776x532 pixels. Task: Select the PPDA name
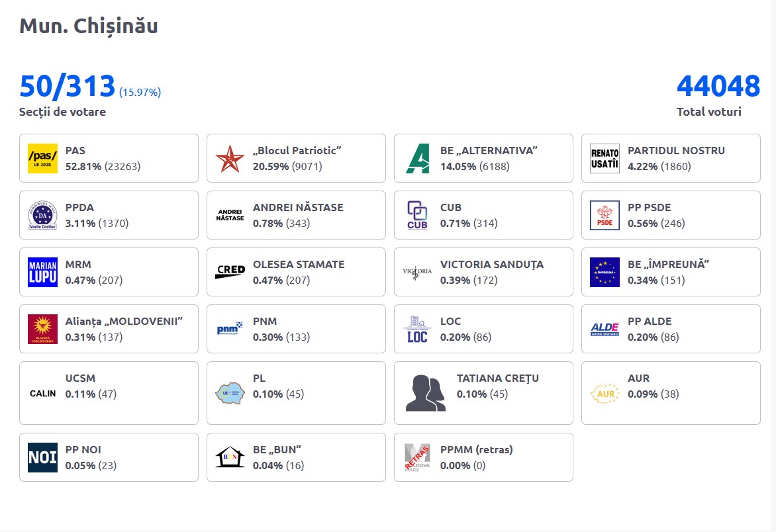click(x=79, y=207)
